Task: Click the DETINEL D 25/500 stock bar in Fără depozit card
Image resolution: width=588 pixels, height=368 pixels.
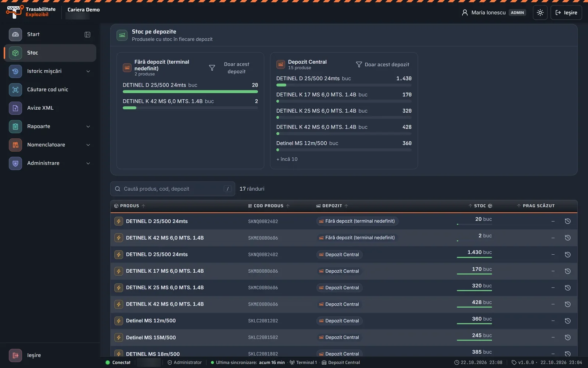Action: [190, 92]
